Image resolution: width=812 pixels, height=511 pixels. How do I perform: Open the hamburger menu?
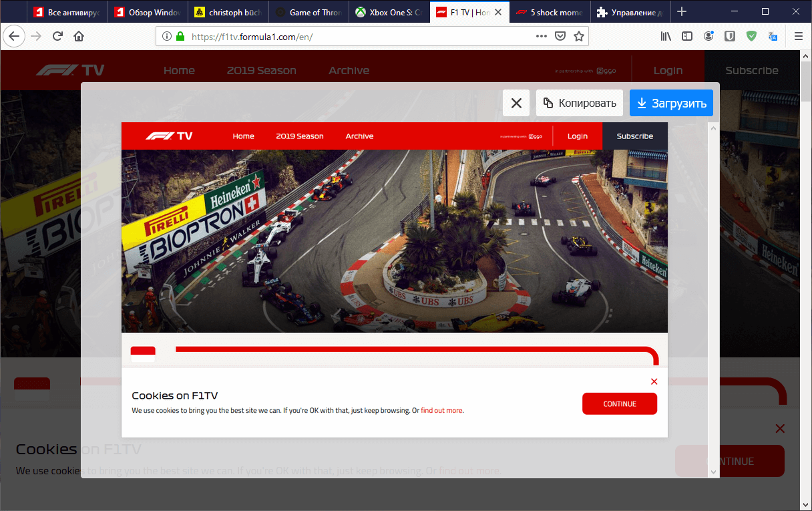pyautogui.click(x=799, y=36)
